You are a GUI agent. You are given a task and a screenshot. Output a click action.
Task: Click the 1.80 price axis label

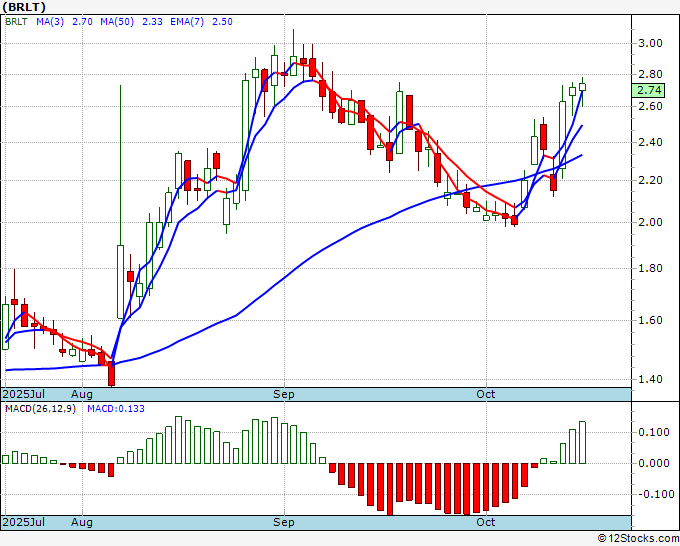(x=650, y=268)
